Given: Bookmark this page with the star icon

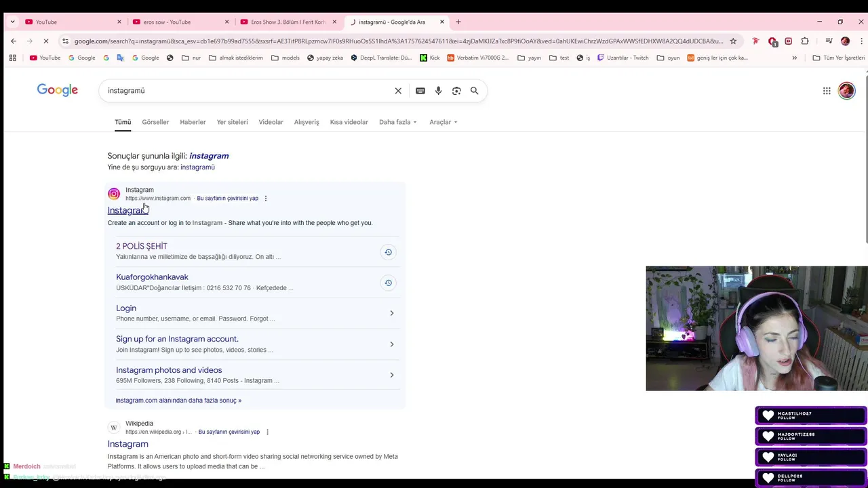Looking at the screenshot, I should 733,41.
